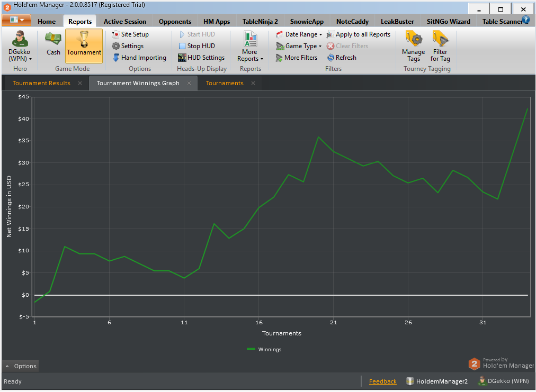Viewport: 536px width, 392px height.
Task: Switch to the Home ribbon tab
Action: tap(47, 22)
